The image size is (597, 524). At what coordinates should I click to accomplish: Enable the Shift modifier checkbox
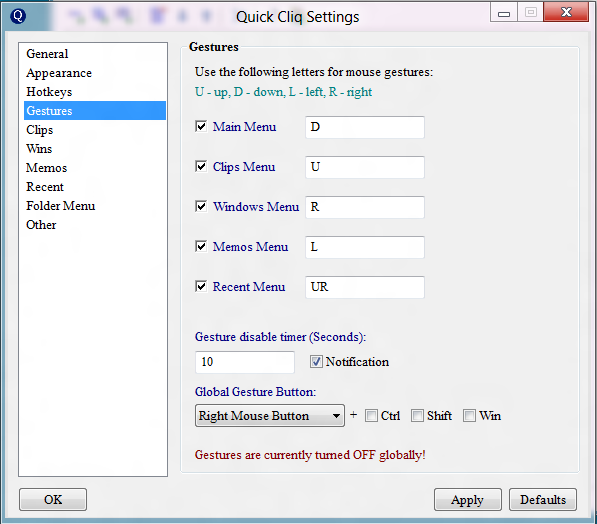[417, 415]
